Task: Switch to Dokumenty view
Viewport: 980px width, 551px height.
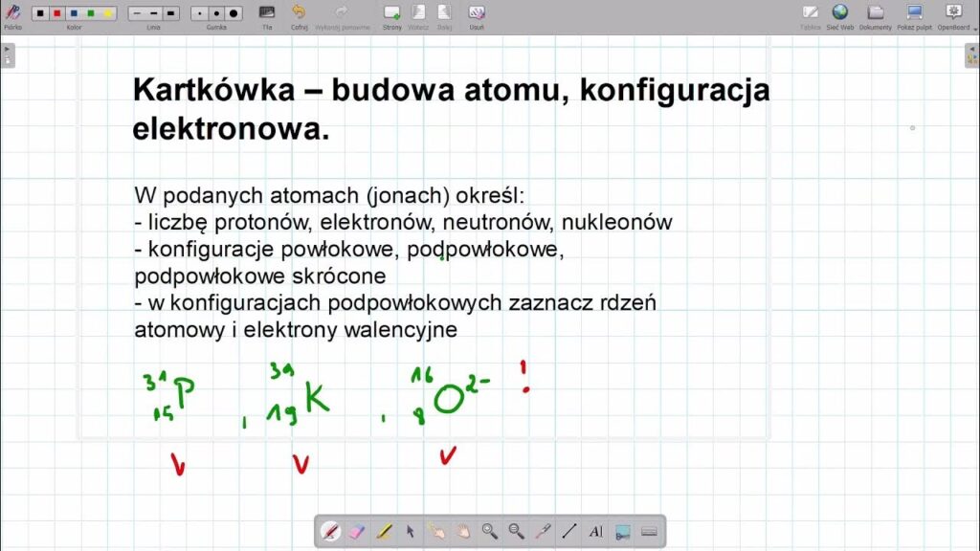Action: pyautogui.click(x=875, y=13)
